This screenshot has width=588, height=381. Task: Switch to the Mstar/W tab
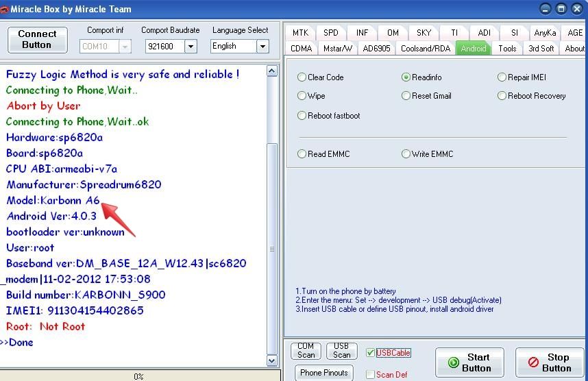[337, 49]
